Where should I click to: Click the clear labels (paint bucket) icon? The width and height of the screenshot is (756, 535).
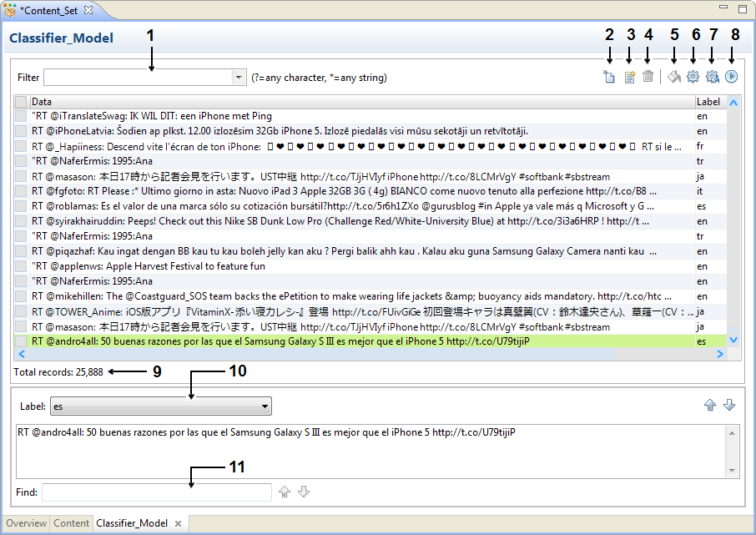coord(673,77)
